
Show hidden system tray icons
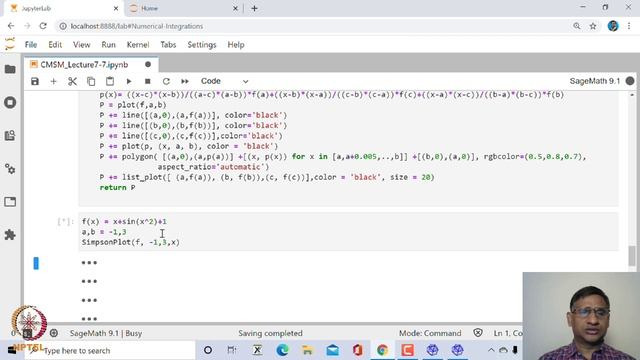click(491, 350)
